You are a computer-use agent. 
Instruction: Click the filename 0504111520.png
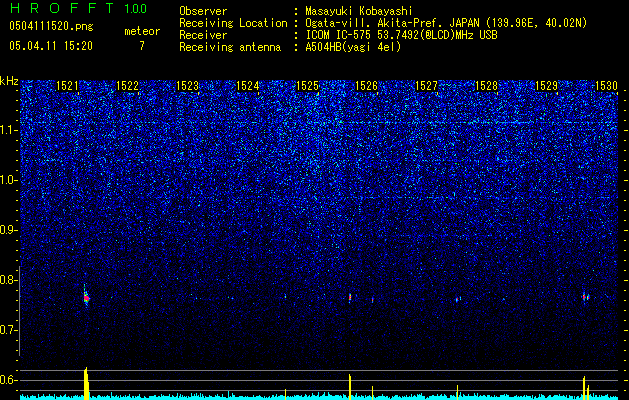click(51, 26)
